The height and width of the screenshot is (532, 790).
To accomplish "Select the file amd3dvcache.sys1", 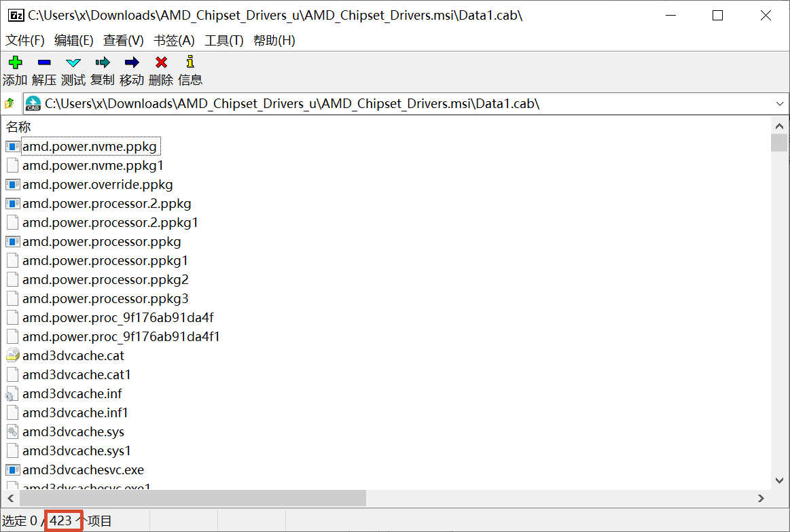I will pos(77,451).
